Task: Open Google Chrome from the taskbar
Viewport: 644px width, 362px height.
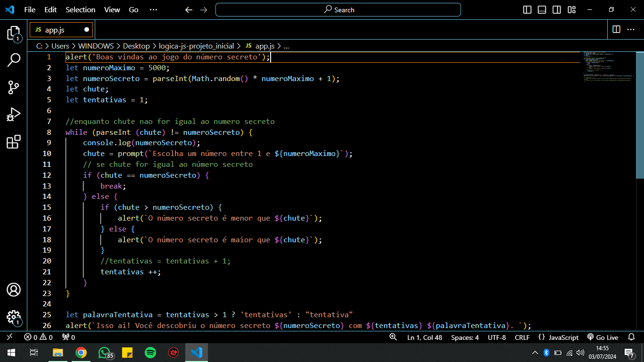Action: coord(81,353)
